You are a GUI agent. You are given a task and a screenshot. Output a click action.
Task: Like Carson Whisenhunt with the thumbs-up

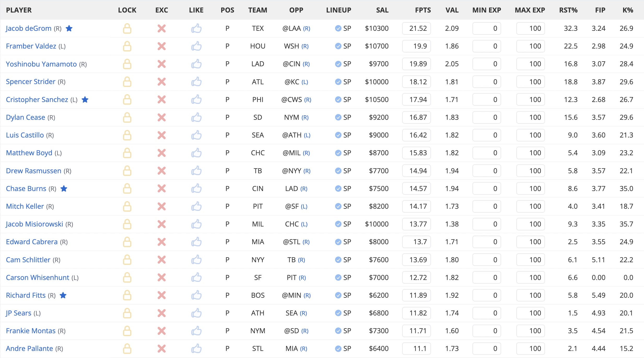tap(196, 277)
